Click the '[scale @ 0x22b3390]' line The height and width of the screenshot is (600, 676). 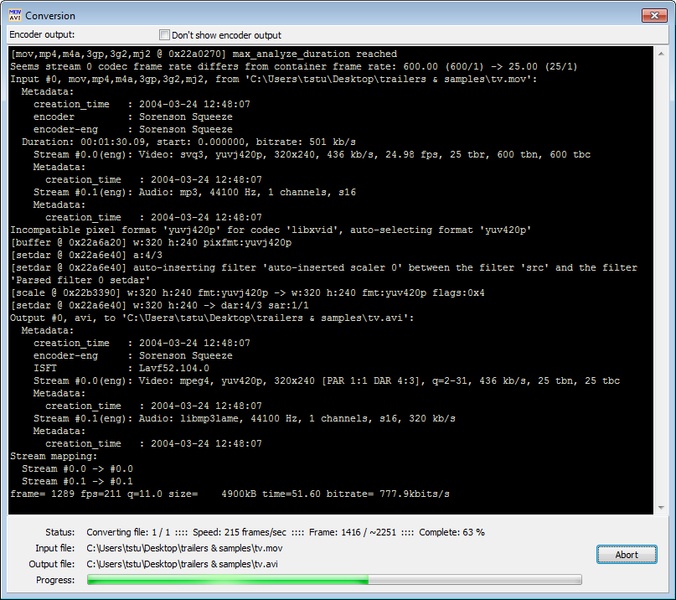click(x=247, y=293)
